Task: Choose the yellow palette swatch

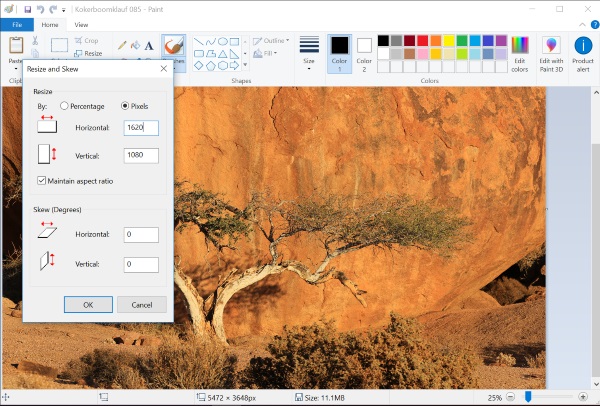Action: pyautogui.click(x=449, y=41)
